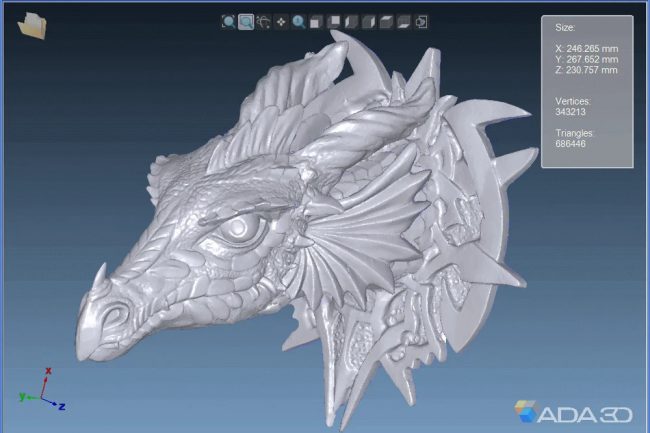Image resolution: width=650 pixels, height=433 pixels.
Task: Activate the orbit rotate tool
Action: 264,21
